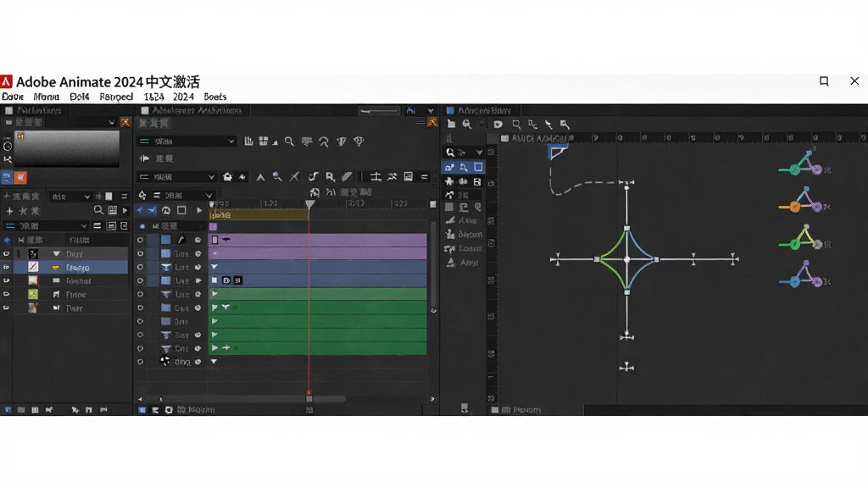Open the dropdown in the left panel header
Image resolution: width=868 pixels, height=488 pixels.
[x=112, y=122]
